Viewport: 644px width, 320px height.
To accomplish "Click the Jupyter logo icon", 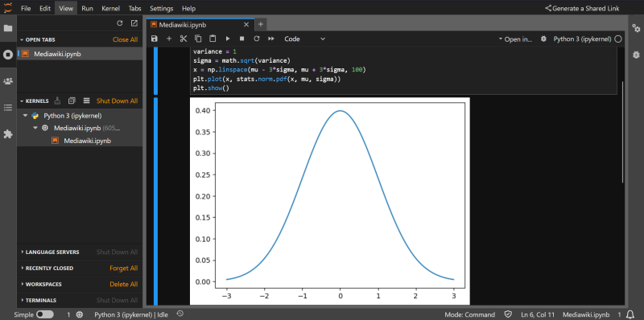I will 8,8.
